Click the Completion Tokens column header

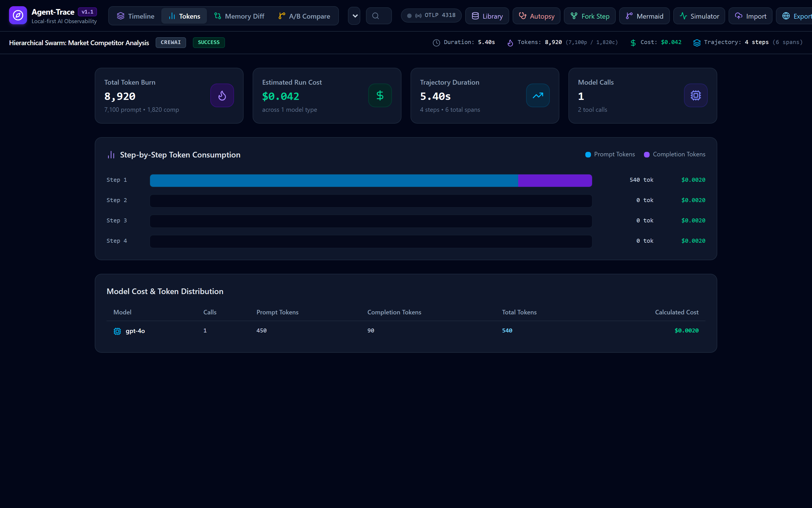click(x=394, y=312)
